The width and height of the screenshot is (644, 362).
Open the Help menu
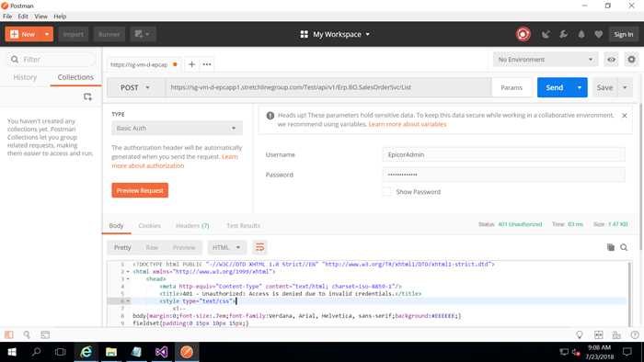(x=60, y=17)
